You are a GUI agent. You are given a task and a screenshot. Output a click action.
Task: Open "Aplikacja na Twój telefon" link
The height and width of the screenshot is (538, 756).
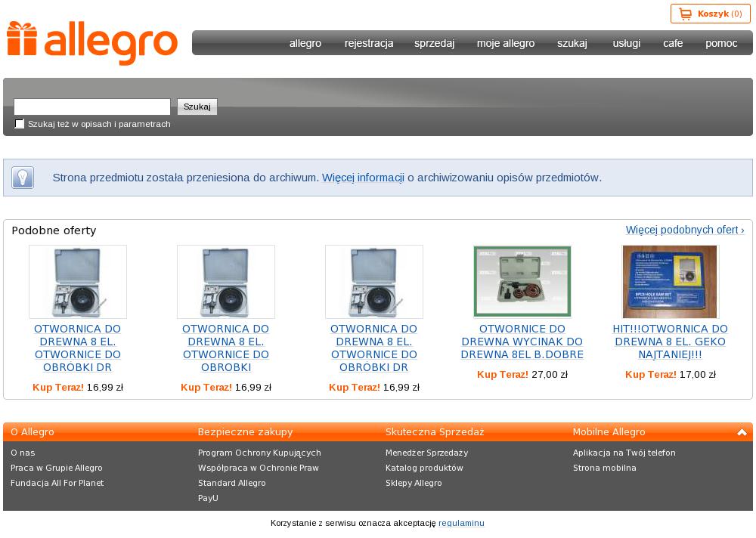[x=624, y=453]
